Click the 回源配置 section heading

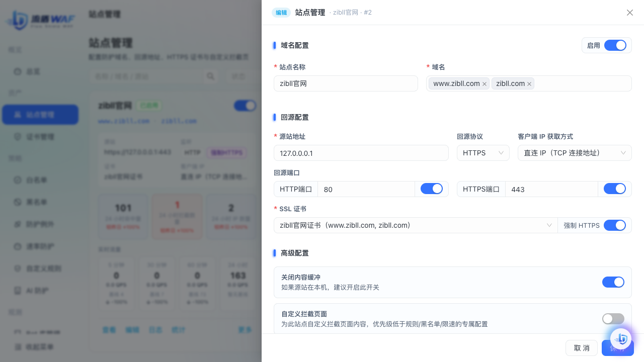tap(295, 117)
